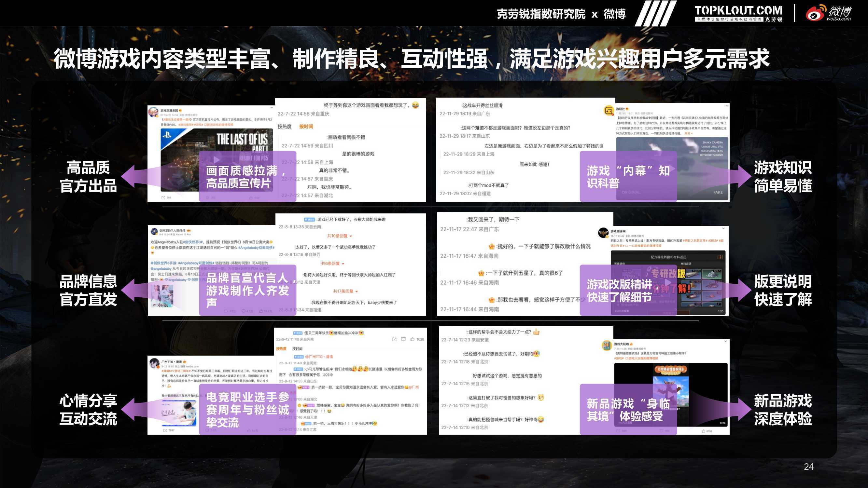The image size is (868, 488).
Task: Open the chevron menu on 游戏测评网 post
Action: point(723,228)
